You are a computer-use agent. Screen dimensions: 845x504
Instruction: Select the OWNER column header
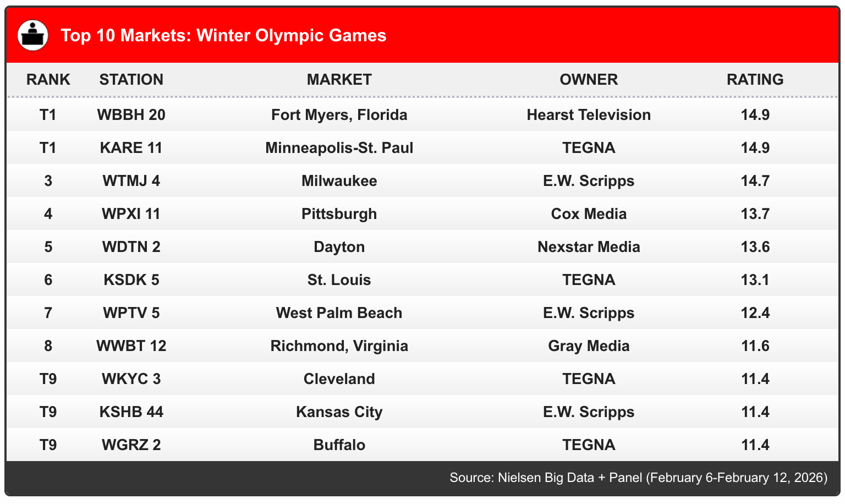tap(589, 79)
